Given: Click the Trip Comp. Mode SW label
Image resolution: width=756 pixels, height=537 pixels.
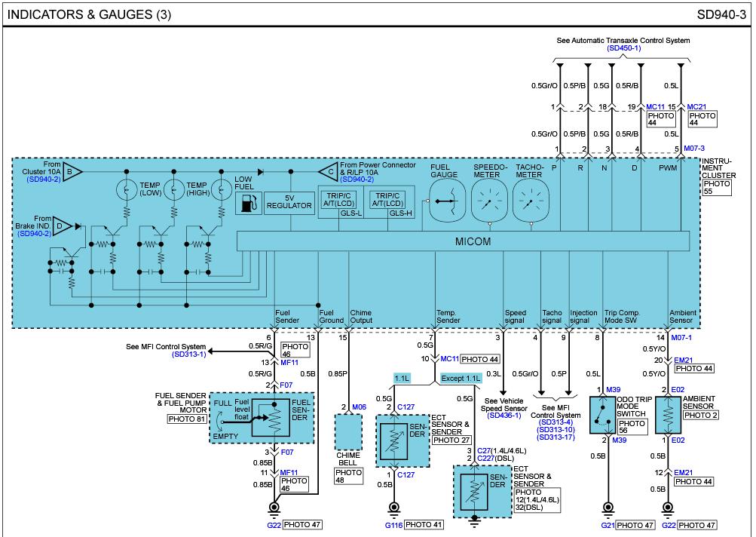Looking at the screenshot, I should (622, 317).
